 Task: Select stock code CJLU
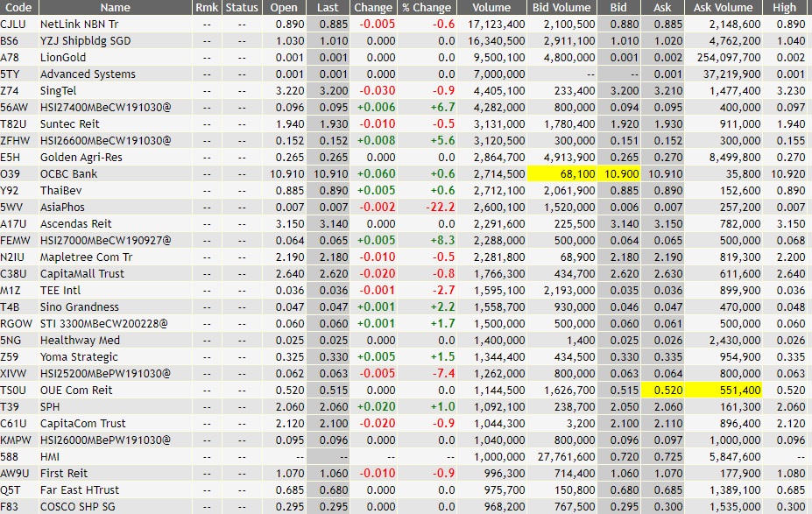click(13, 25)
